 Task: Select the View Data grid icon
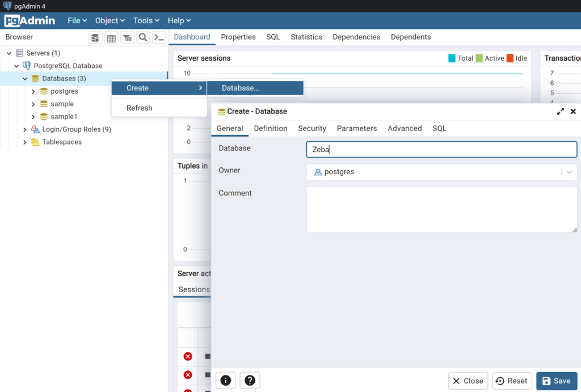tap(111, 37)
